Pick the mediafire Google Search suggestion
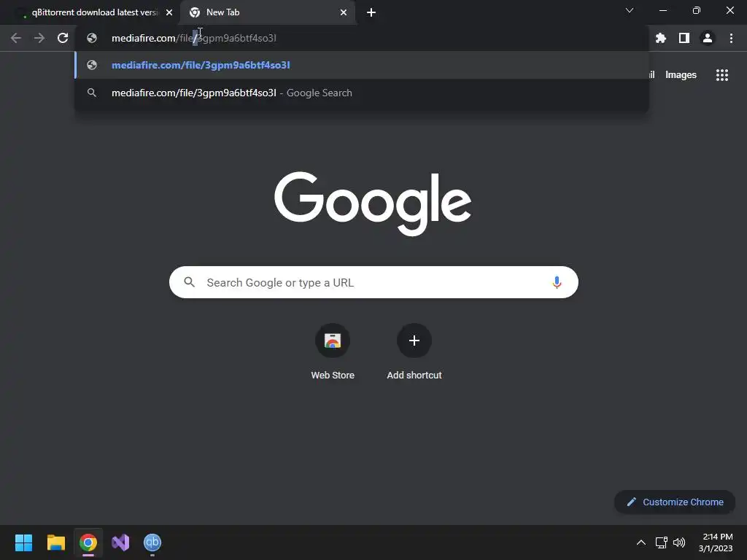The height and width of the screenshot is (560, 747). click(x=362, y=93)
